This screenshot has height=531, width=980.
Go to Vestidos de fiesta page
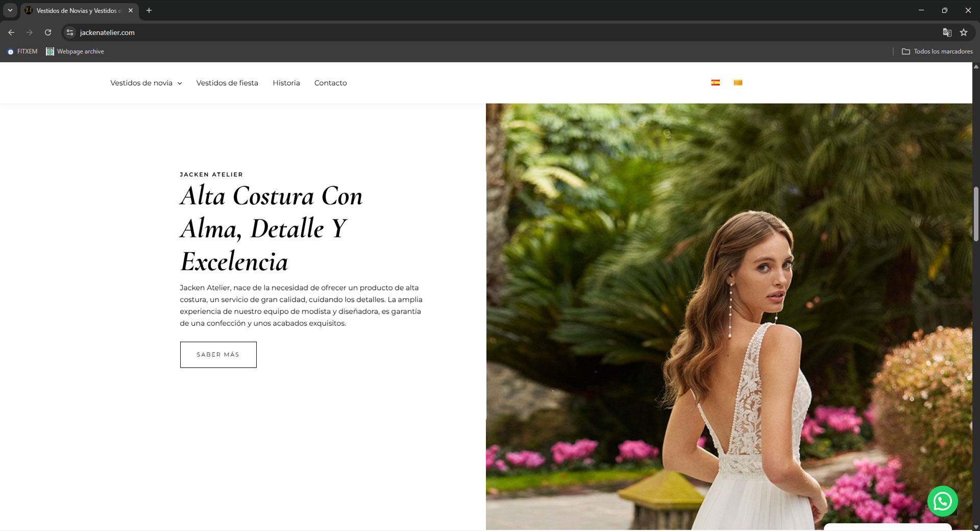pos(227,83)
